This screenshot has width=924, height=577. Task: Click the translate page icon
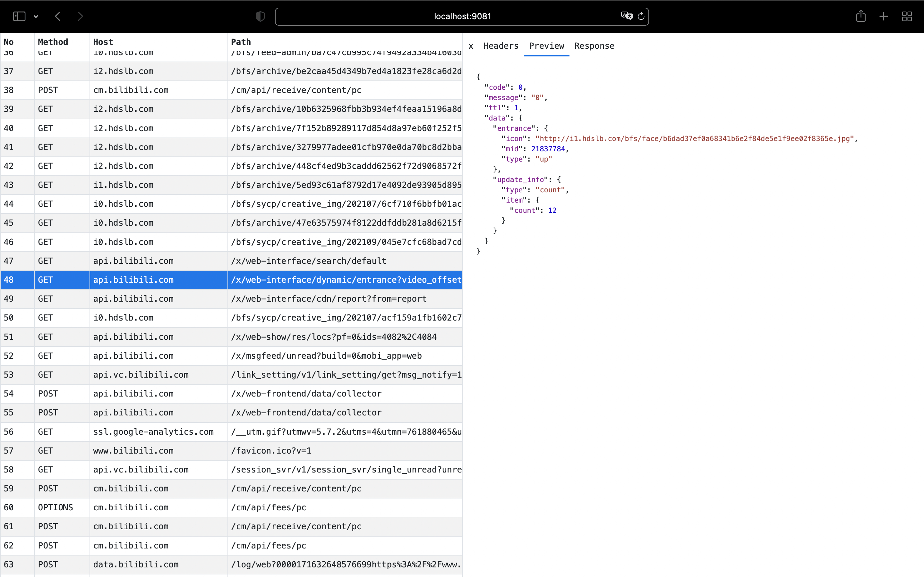[x=626, y=16]
